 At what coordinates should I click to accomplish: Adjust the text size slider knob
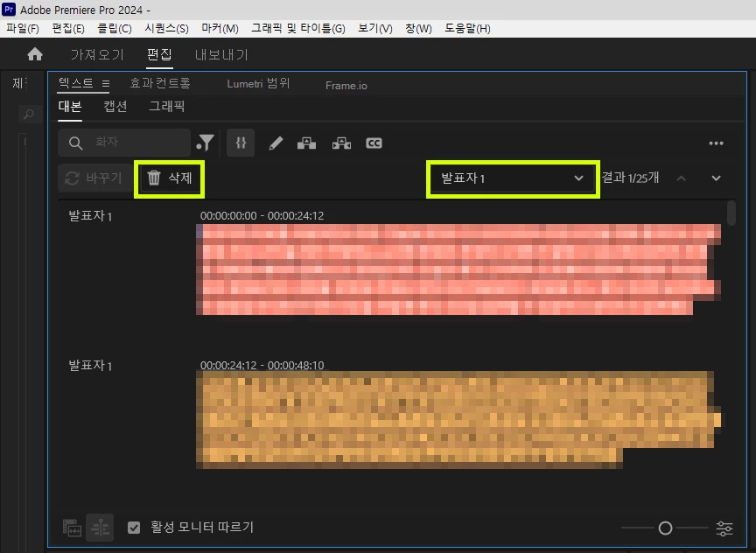click(665, 528)
